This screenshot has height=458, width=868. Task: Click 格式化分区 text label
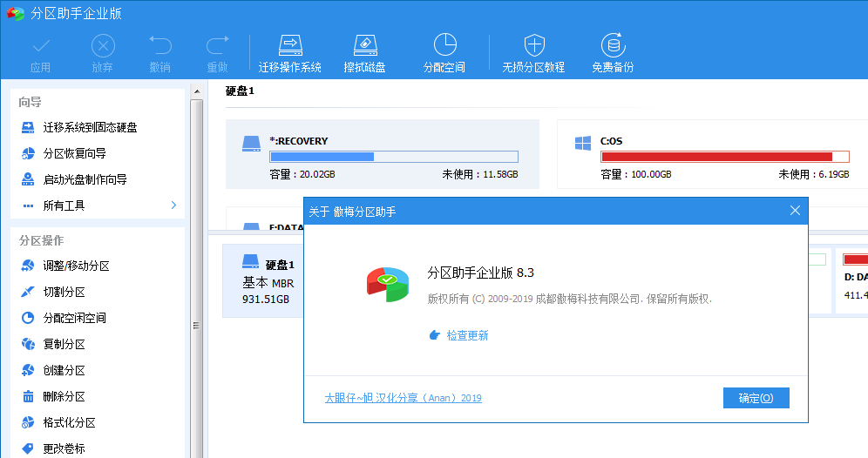(69, 422)
